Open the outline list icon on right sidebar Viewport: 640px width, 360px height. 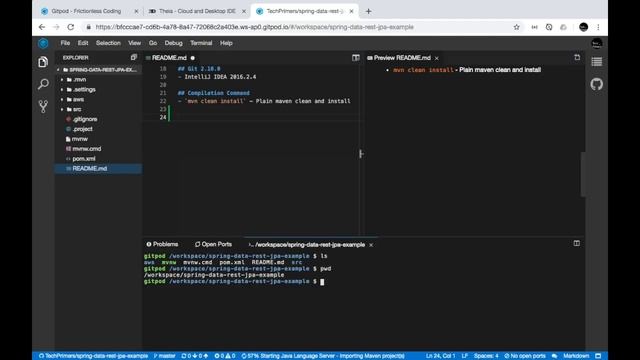click(596, 62)
